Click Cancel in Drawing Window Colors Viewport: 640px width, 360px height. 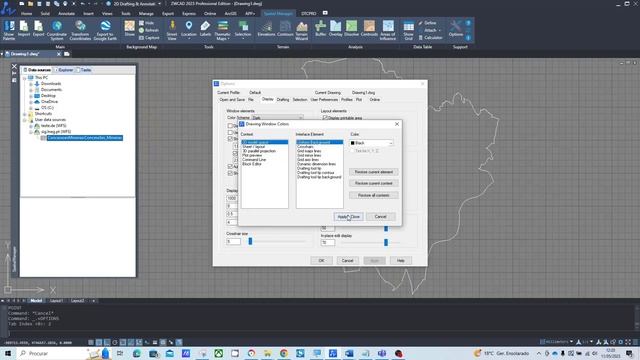coord(380,217)
